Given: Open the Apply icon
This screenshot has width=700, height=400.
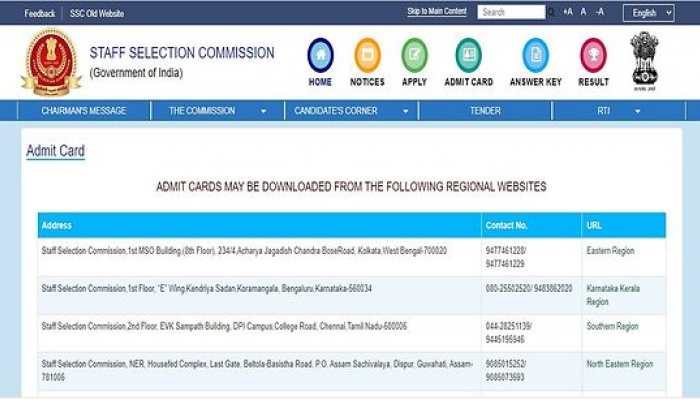Looking at the screenshot, I should click(414, 55).
